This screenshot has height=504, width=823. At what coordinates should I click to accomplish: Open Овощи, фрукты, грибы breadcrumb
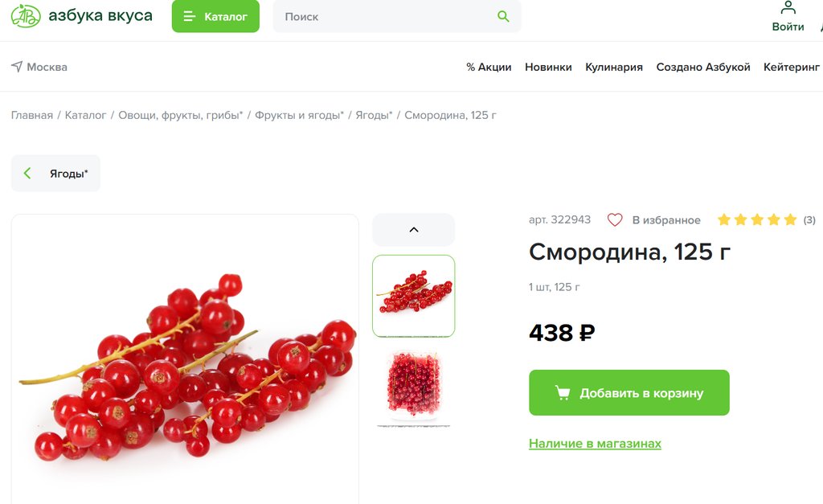181,115
